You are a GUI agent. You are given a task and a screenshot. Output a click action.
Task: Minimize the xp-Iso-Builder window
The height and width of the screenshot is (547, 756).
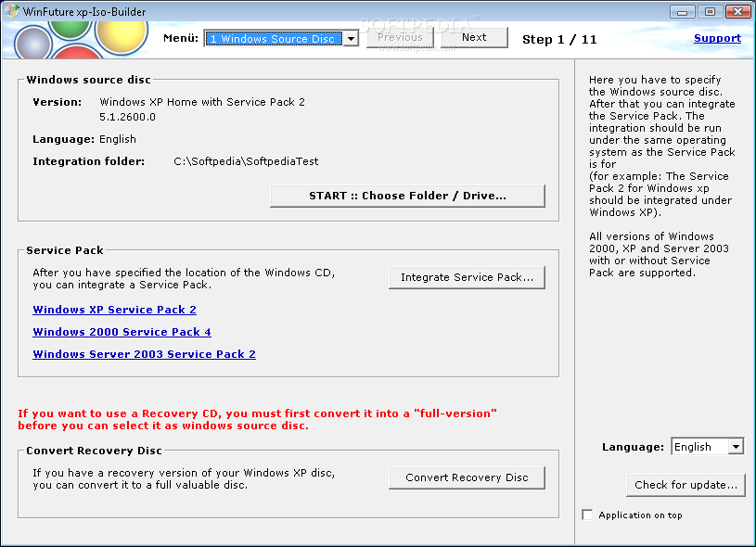point(682,11)
